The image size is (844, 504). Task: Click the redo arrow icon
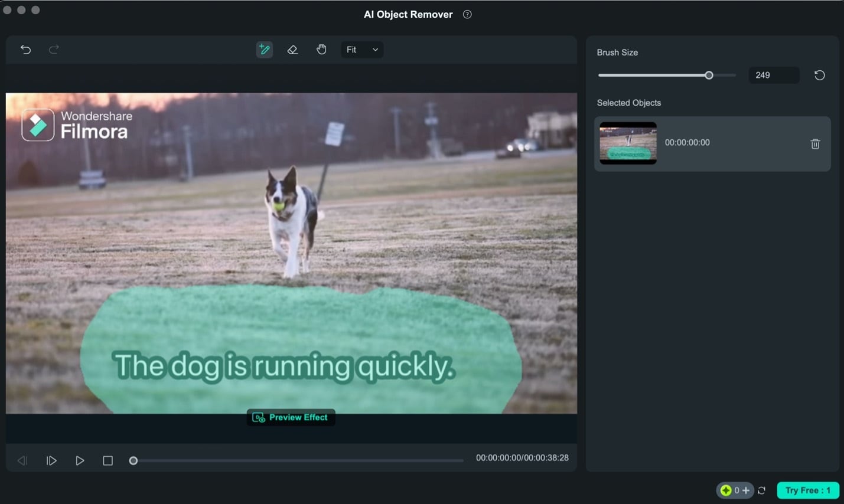click(54, 50)
